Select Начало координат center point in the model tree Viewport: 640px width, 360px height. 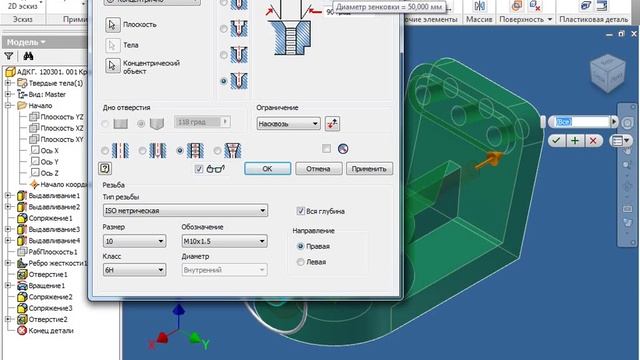click(x=64, y=184)
